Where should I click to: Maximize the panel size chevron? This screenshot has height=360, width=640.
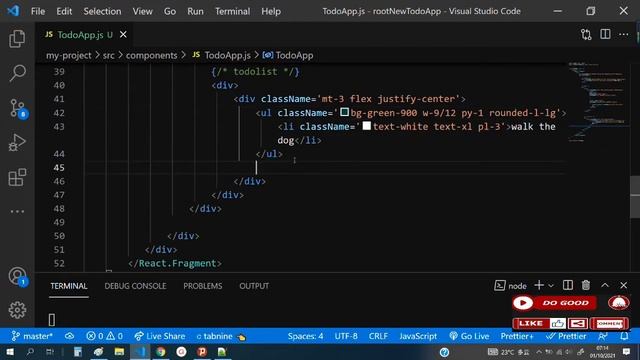605,285
